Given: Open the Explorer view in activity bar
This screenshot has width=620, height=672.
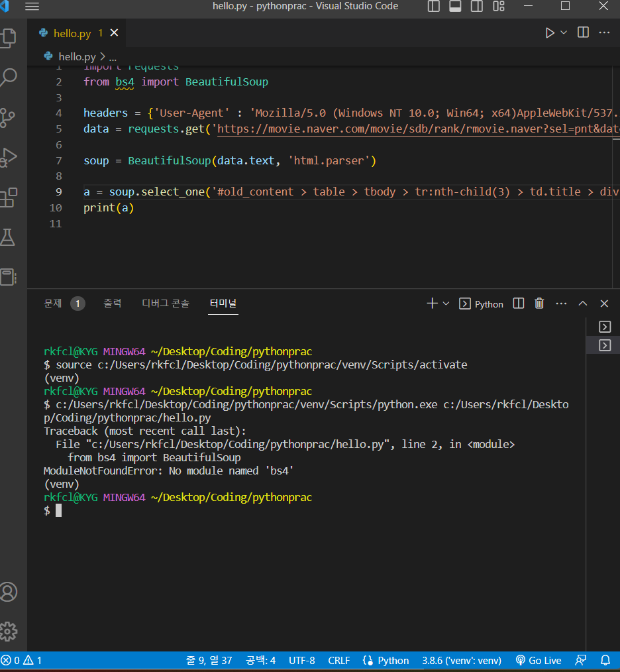Looking at the screenshot, I should 9,38.
